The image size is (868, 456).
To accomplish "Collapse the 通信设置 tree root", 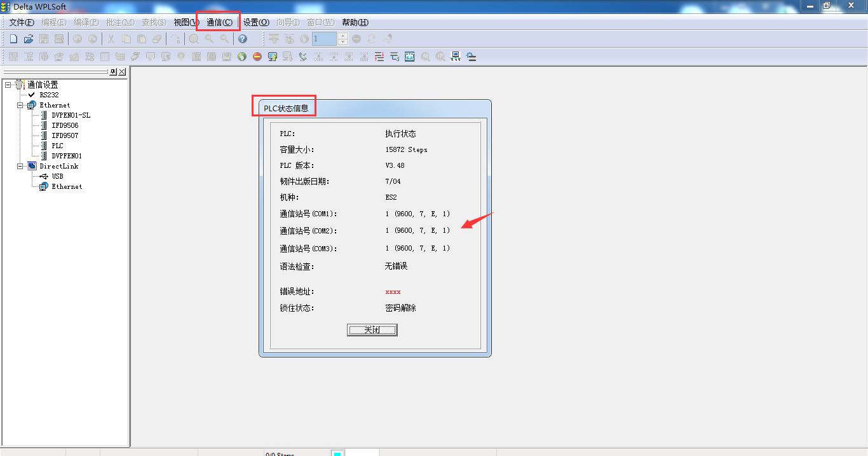I will tap(8, 85).
